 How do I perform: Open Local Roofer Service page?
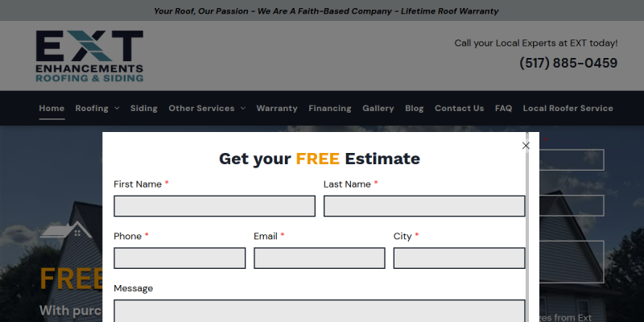pyautogui.click(x=568, y=109)
